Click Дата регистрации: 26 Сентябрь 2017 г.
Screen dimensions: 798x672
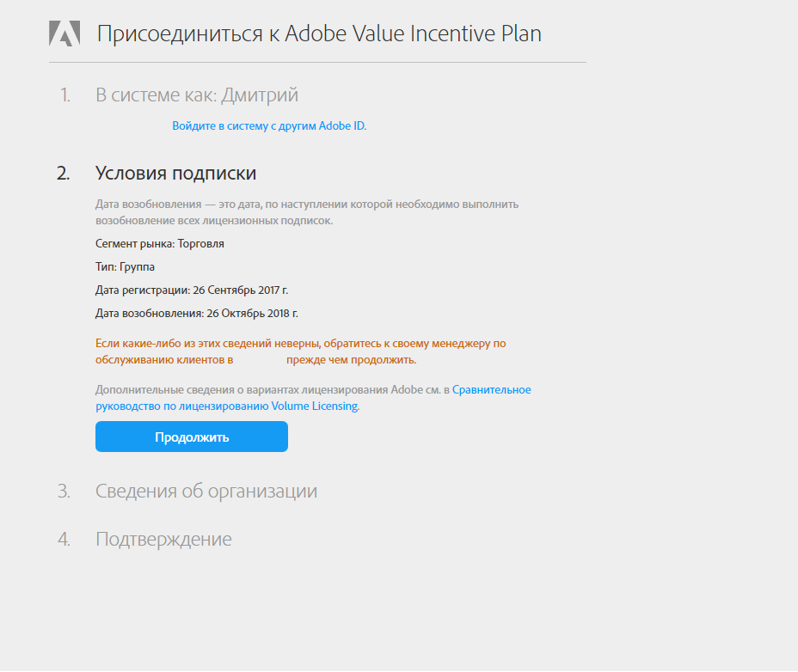(192, 290)
